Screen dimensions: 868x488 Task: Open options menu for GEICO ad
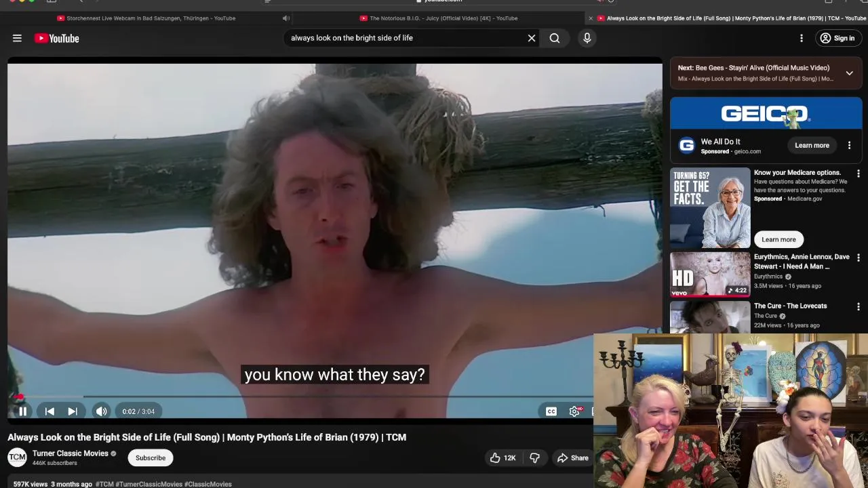(x=849, y=145)
